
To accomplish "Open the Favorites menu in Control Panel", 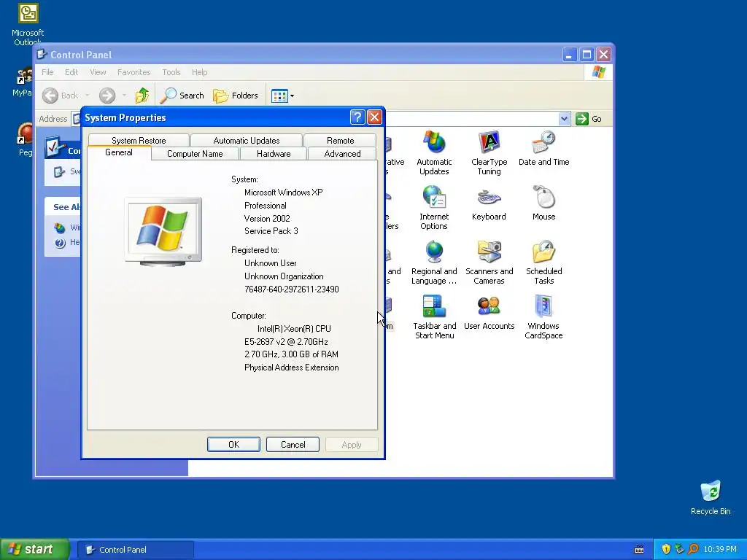I will click(134, 72).
